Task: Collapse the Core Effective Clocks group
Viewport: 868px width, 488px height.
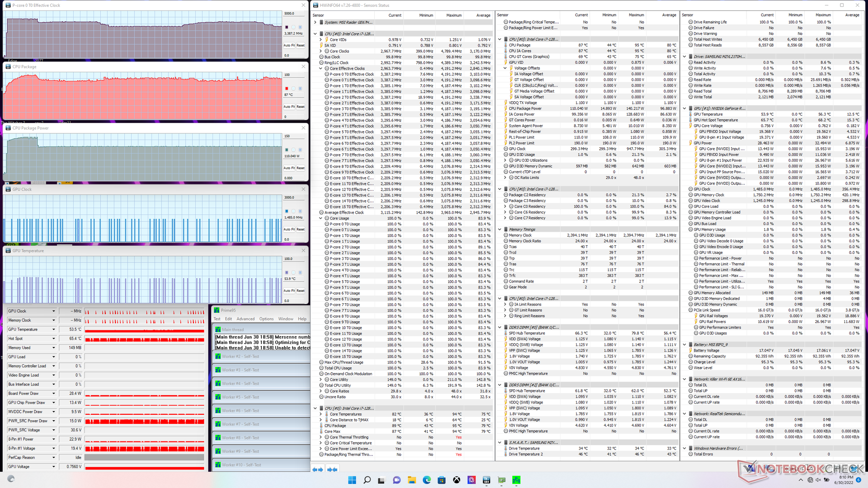Action: tap(321, 69)
